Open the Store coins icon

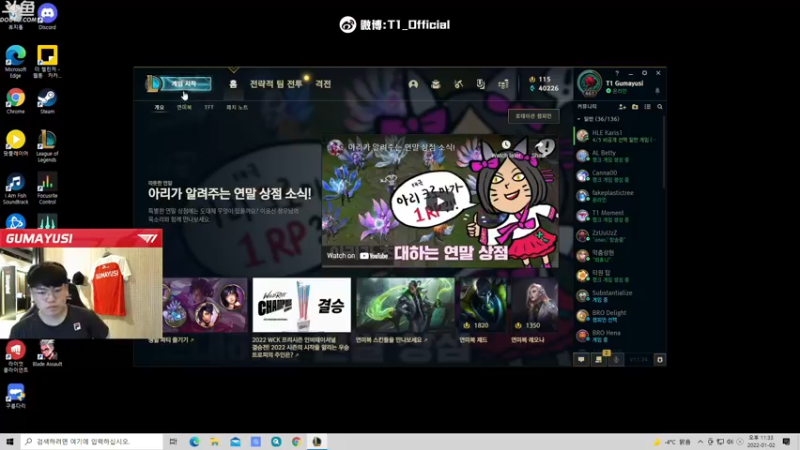[503, 84]
